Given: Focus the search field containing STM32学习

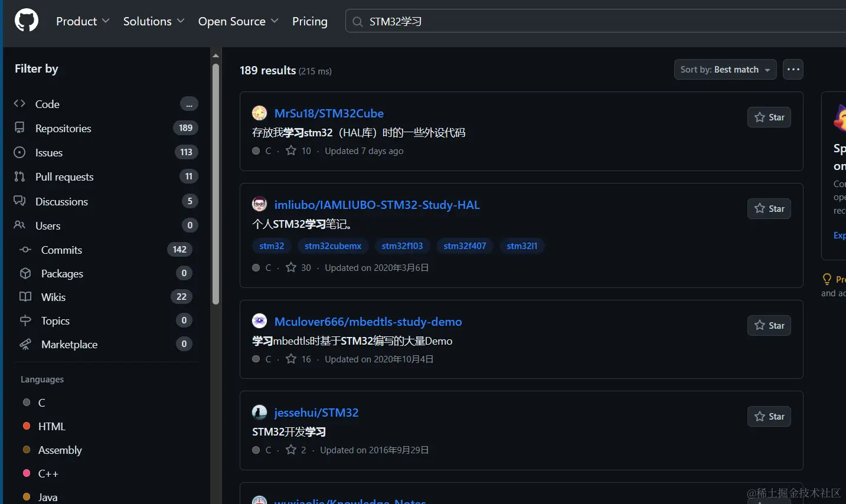Looking at the screenshot, I should pos(596,21).
